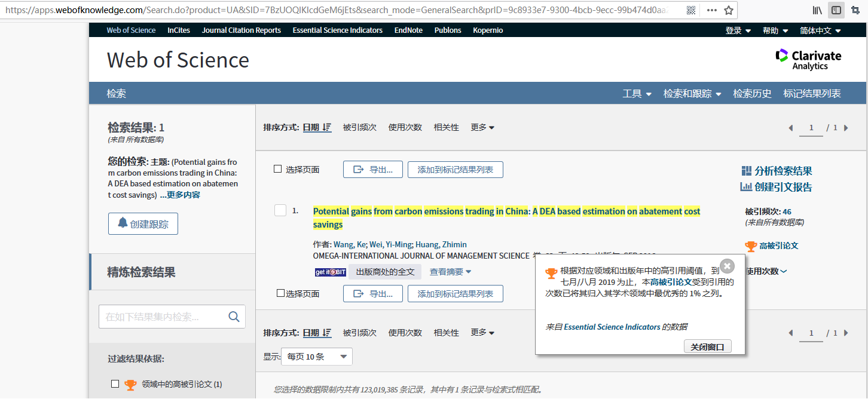Viewport: 868px width, 399px height.
Task: Open 标记结果列表 in the blue bar
Action: (x=812, y=94)
